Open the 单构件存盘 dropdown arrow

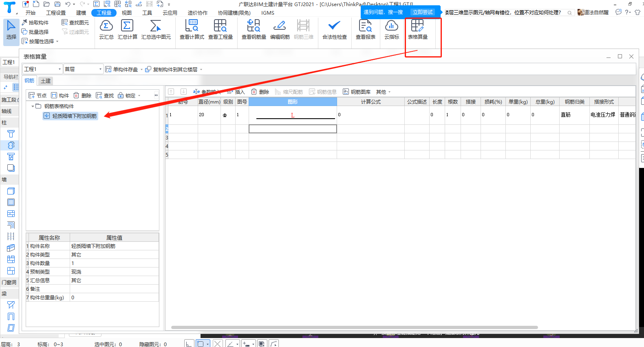point(141,69)
